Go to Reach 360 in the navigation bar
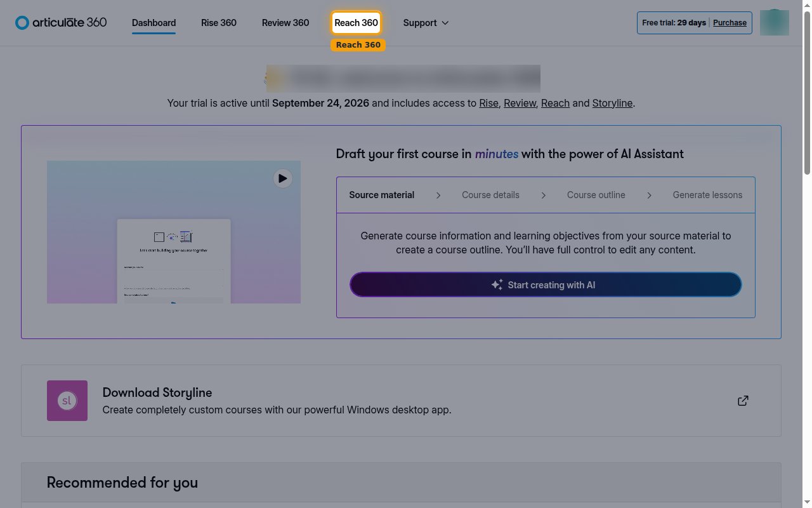812x508 pixels. click(356, 23)
